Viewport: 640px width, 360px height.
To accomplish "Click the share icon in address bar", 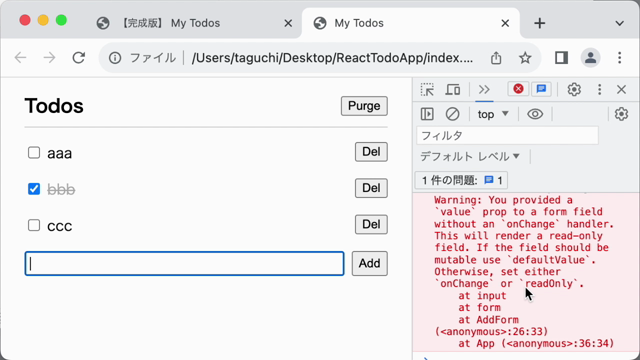I will click(x=496, y=58).
